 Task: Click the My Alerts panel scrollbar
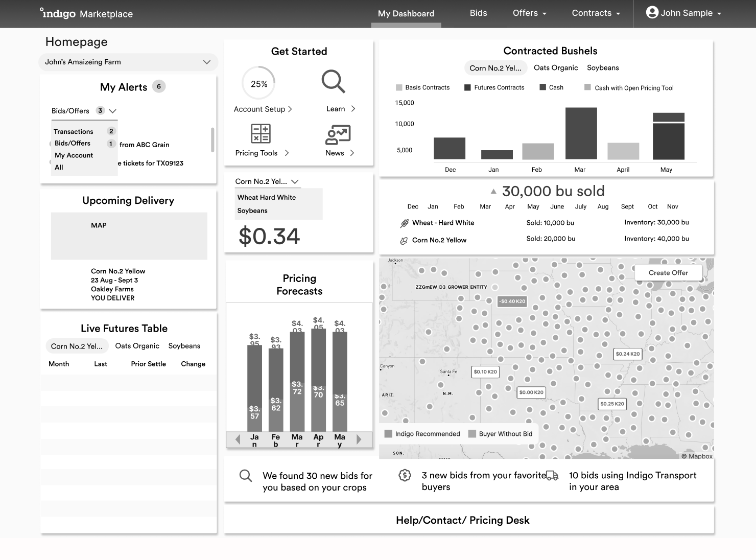point(212,139)
